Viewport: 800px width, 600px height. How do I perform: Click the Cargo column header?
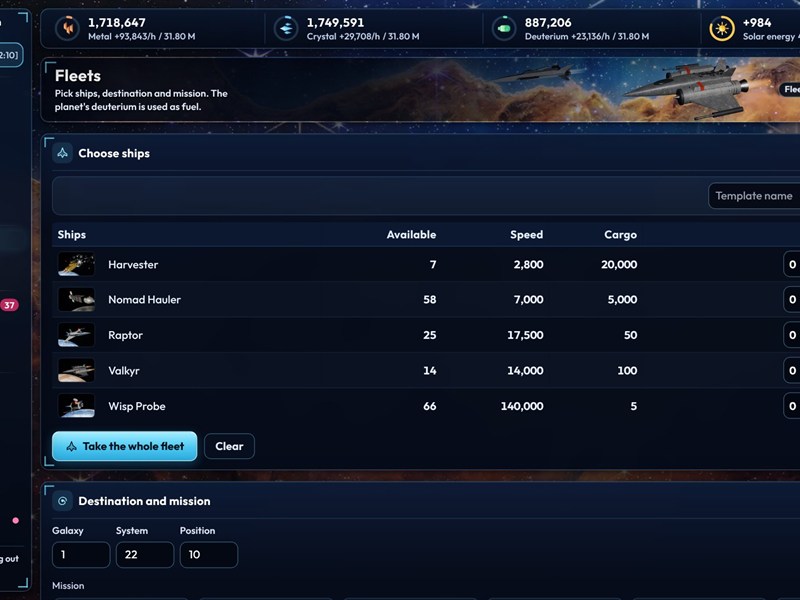[620, 235]
